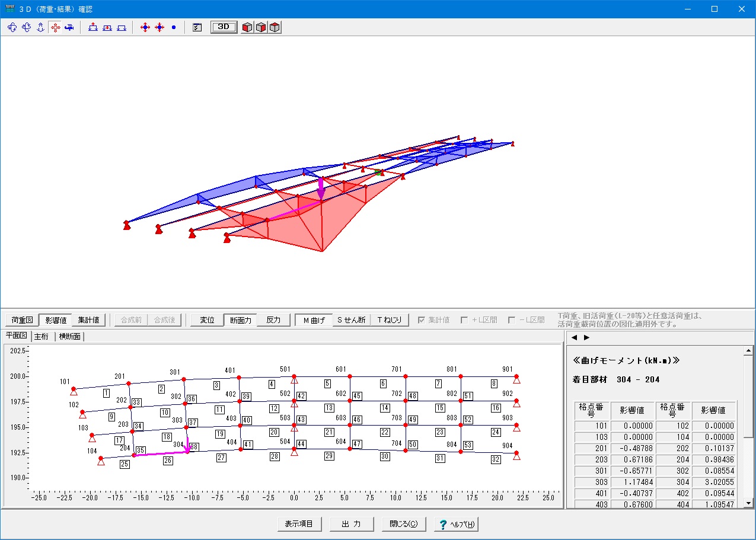Click member label 37 in plan view
756x540 pixels.
point(192,423)
